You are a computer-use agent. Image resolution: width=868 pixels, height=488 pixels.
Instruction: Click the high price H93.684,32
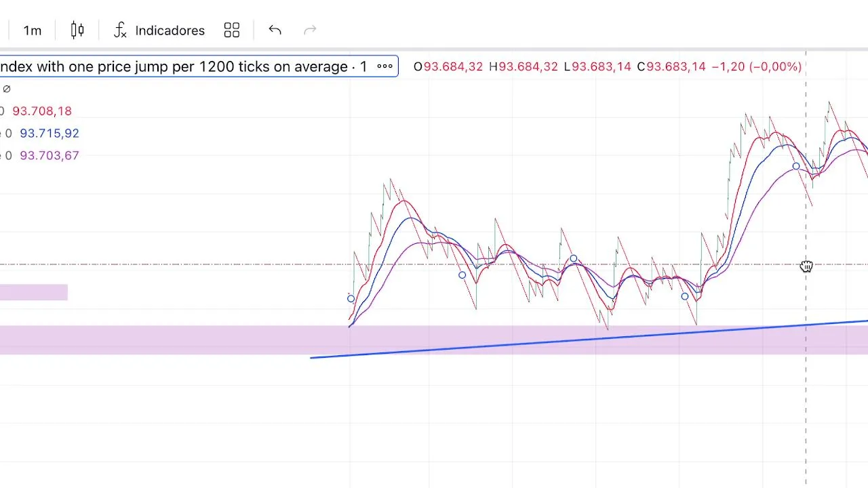click(x=524, y=66)
